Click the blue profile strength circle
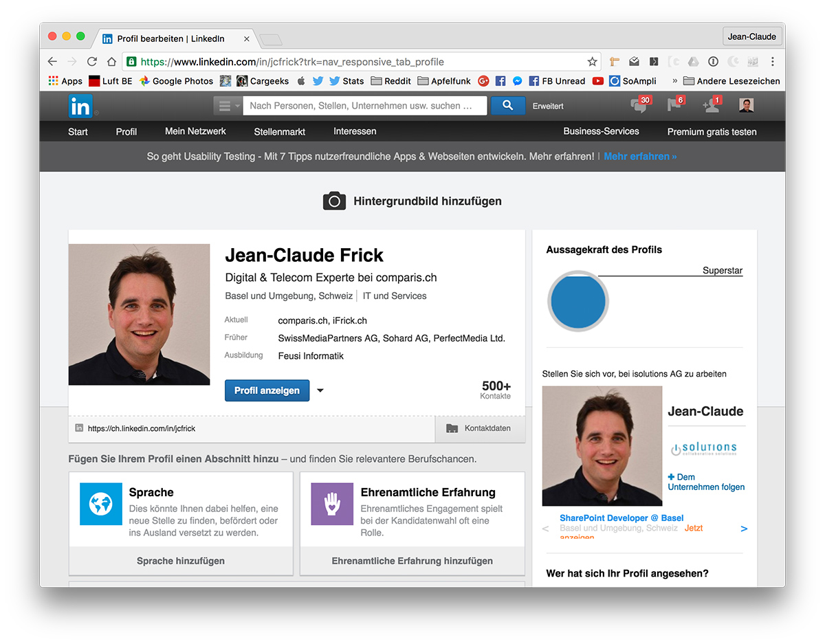825x644 pixels. click(x=578, y=301)
